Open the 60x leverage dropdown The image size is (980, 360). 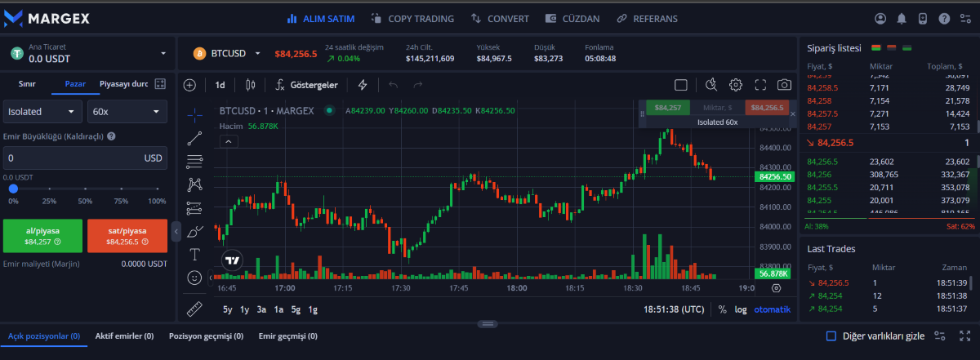[127, 111]
